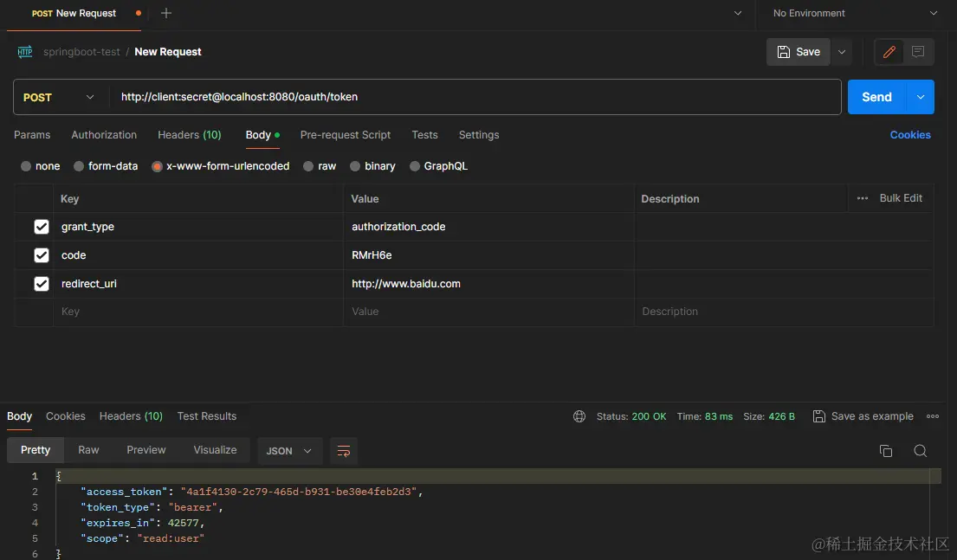Open the Test Results tab
This screenshot has height=560, width=957.
coord(207,416)
